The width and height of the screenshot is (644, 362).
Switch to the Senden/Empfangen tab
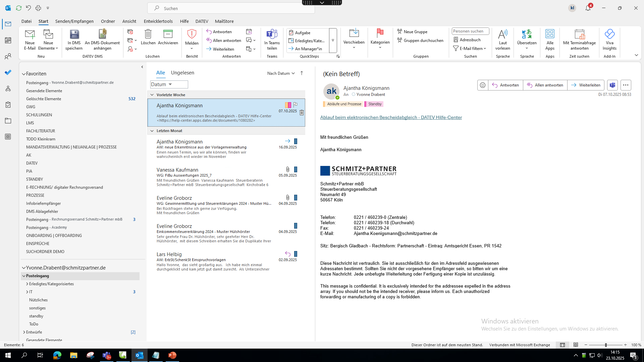[x=74, y=21]
